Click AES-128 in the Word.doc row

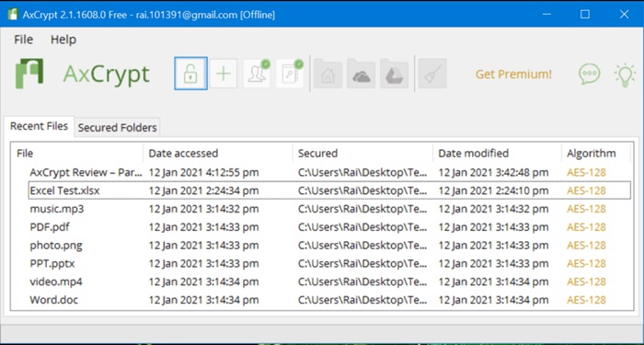pyautogui.click(x=586, y=300)
